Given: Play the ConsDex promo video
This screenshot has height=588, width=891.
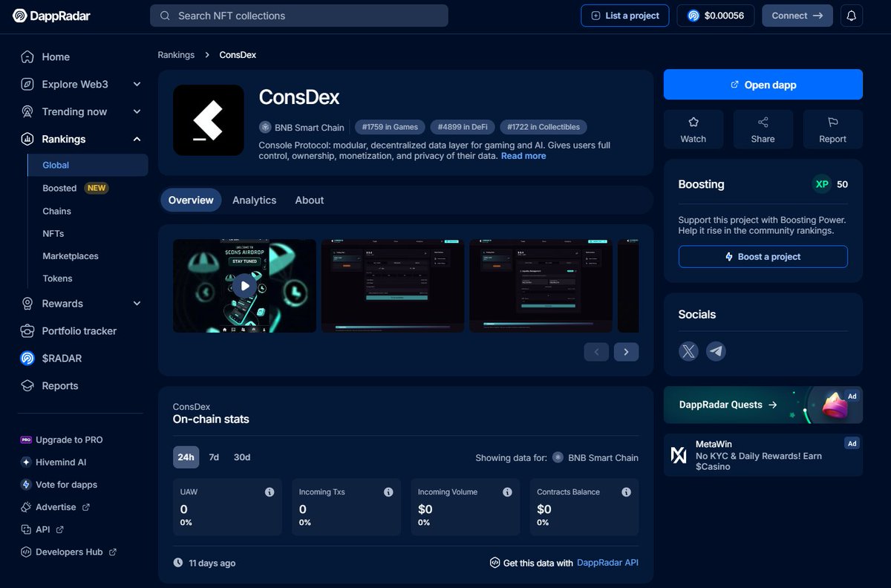Looking at the screenshot, I should click(244, 285).
